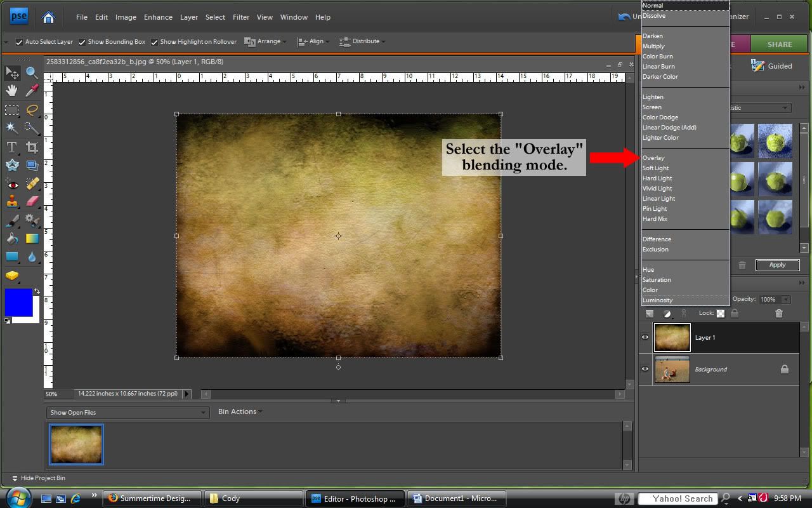Image resolution: width=812 pixels, height=508 pixels.
Task: Select the Type (T) tool
Action: click(12, 147)
